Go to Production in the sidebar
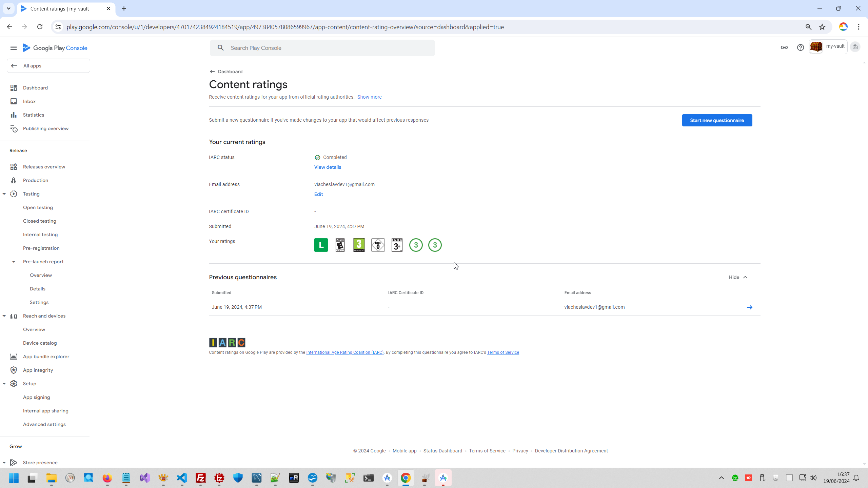Screen dimensions: 868x488 [x=35, y=180]
